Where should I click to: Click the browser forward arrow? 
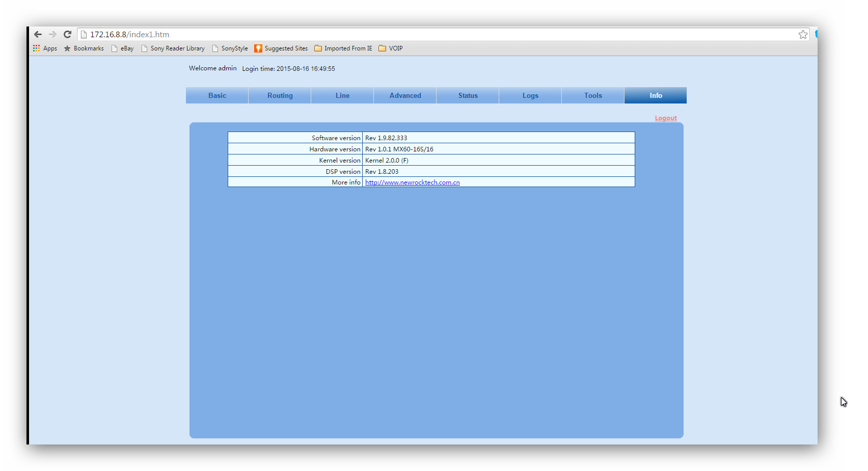coord(52,34)
